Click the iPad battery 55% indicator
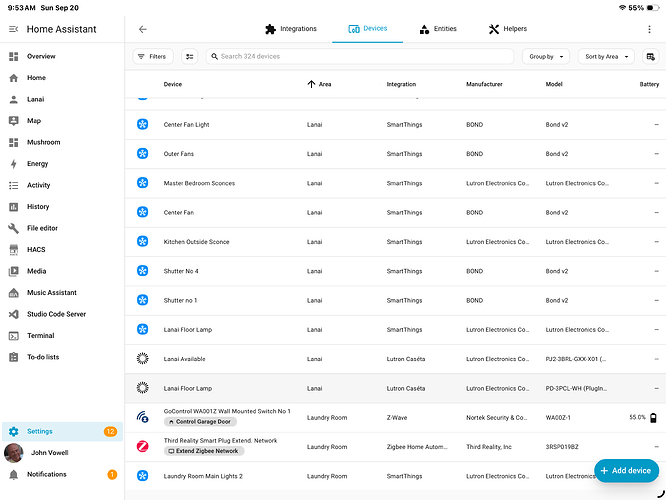Screen dimensions: 666x500 (x=643, y=8)
